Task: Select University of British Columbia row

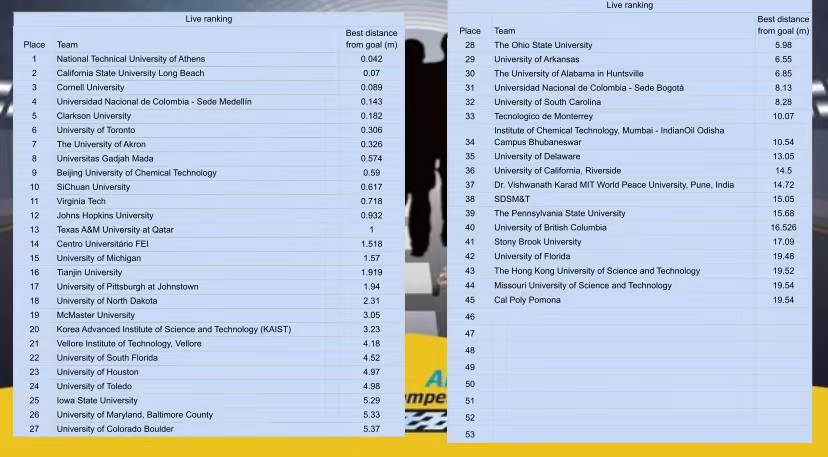Action: 550,227
